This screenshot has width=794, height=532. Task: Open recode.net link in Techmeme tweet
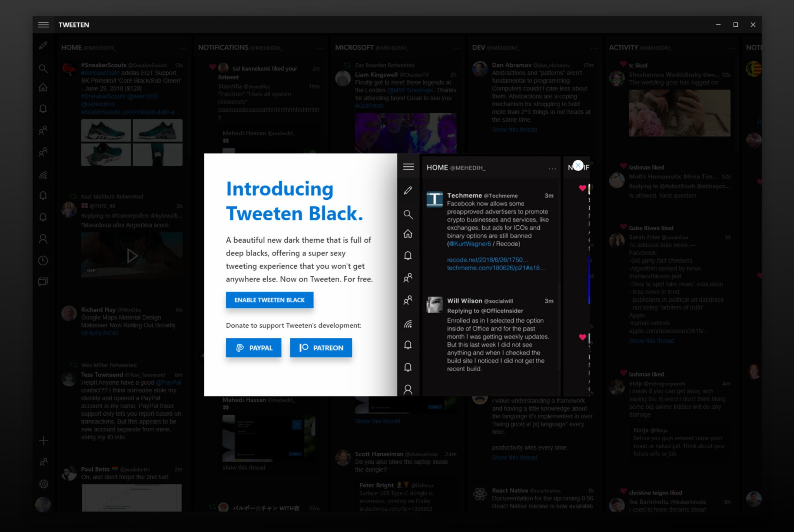(x=487, y=260)
